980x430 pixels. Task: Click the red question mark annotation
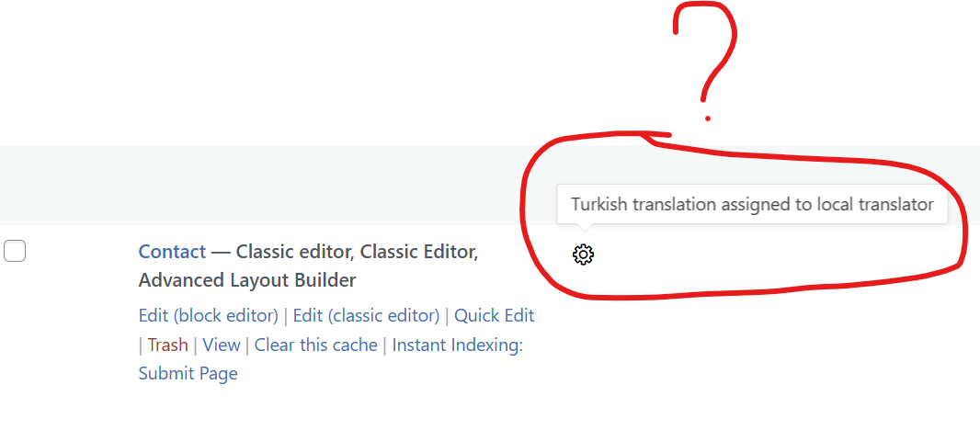tap(704, 61)
